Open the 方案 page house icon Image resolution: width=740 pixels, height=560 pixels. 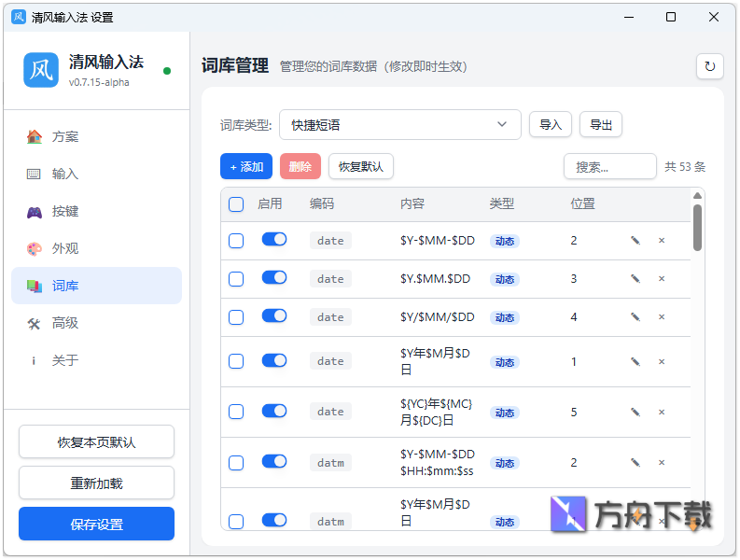[x=34, y=137]
